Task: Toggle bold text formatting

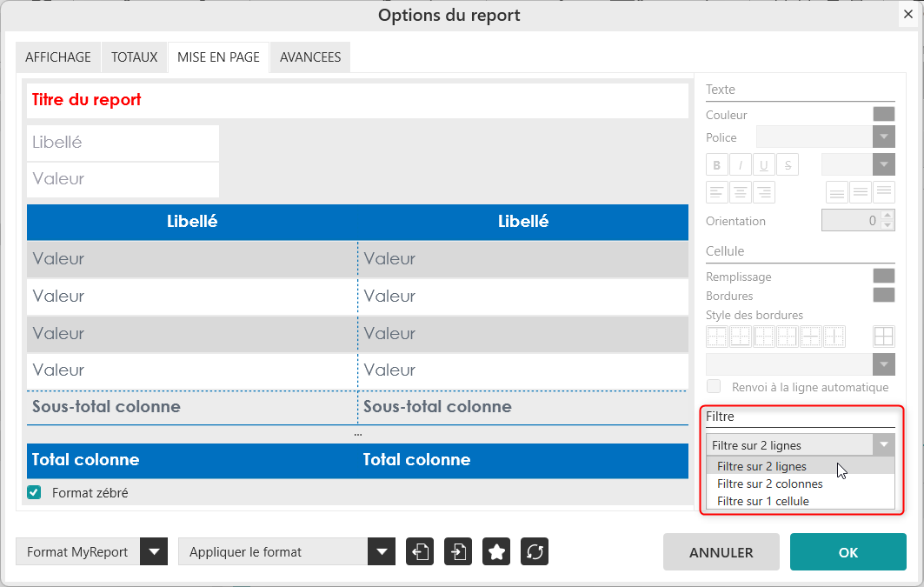Action: tap(717, 164)
